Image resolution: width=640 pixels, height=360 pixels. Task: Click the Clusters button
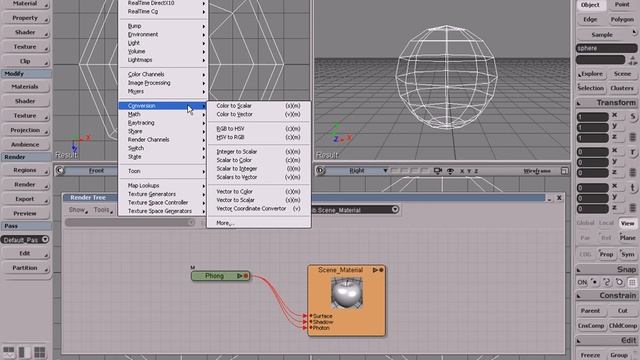click(622, 88)
